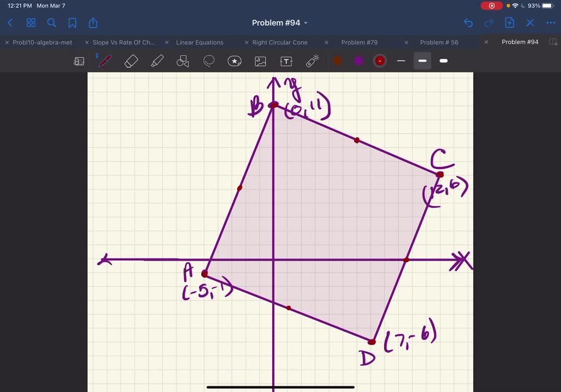The width and height of the screenshot is (561, 392).
Task: Open the stickers/elements tool
Action: [x=234, y=61]
